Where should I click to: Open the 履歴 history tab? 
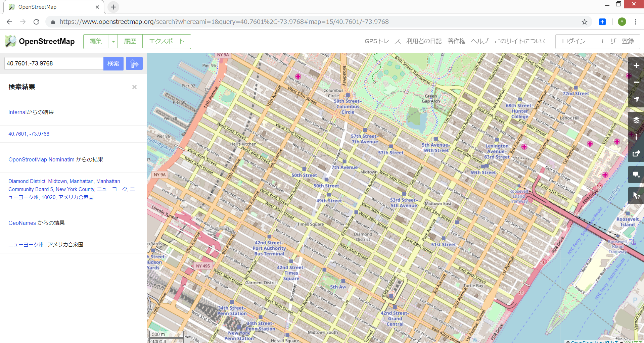point(130,42)
